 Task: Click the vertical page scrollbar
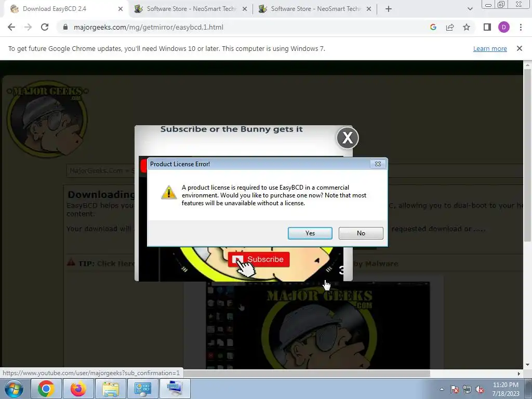pos(527,155)
